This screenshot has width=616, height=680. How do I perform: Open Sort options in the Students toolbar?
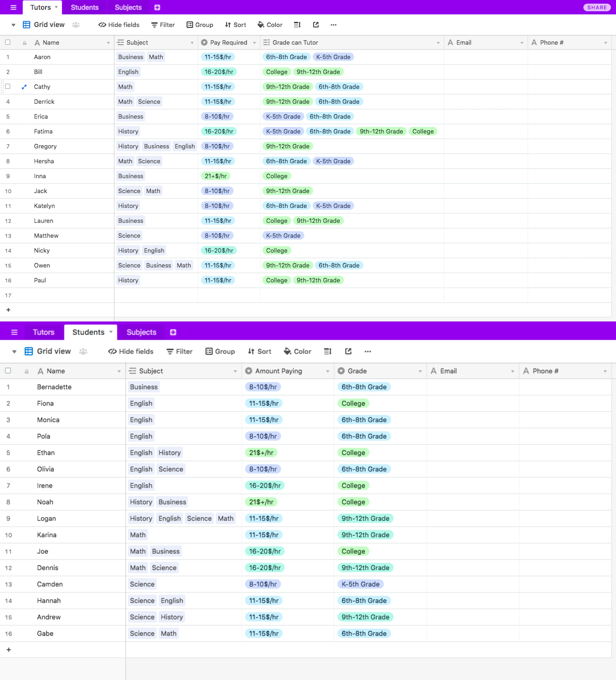click(259, 351)
